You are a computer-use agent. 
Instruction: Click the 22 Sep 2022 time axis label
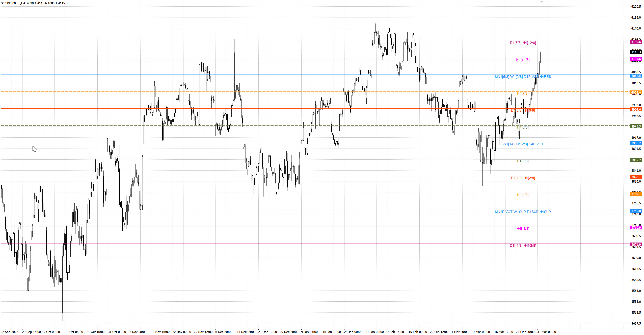pyautogui.click(x=10, y=332)
